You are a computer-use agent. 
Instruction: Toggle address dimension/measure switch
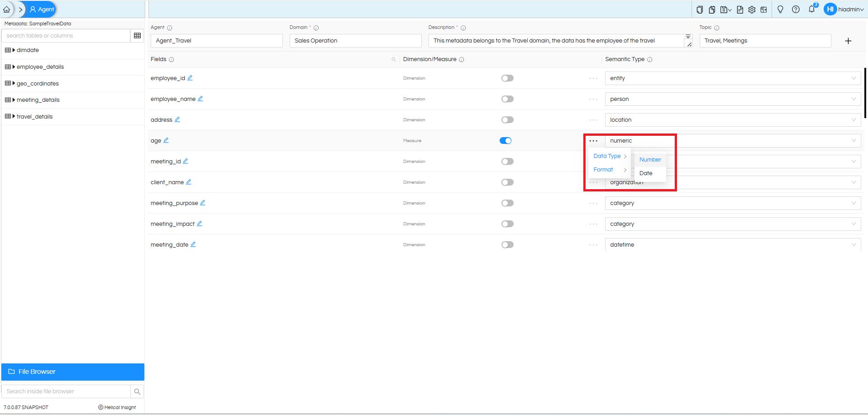pos(507,120)
